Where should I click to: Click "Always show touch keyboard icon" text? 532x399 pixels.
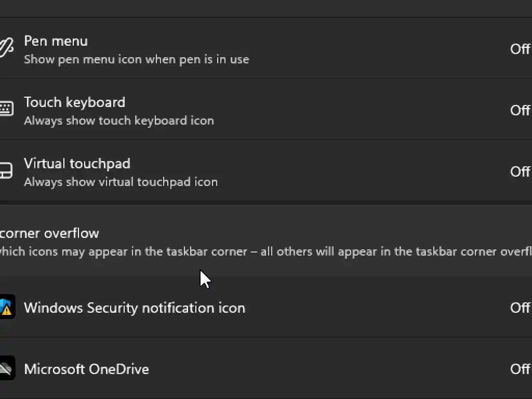click(x=118, y=121)
